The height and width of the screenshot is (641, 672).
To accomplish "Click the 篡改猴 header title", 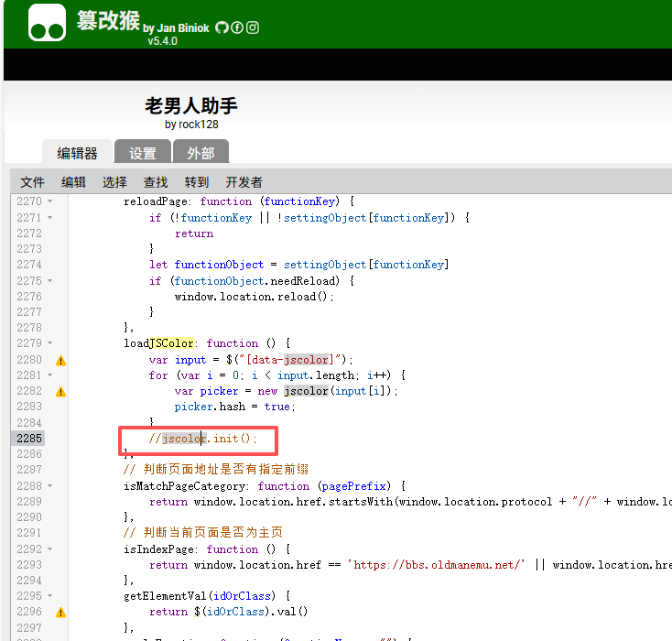I will pyautogui.click(x=108, y=20).
